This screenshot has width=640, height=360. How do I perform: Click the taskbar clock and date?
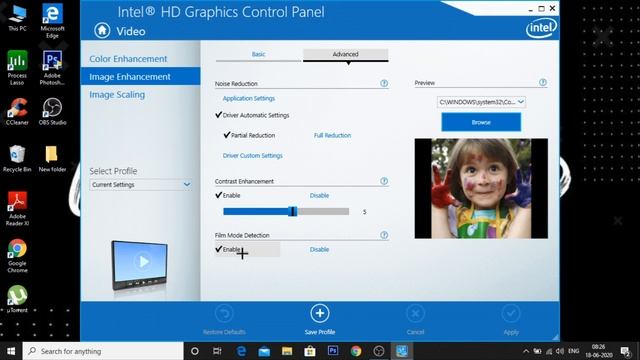coord(599,351)
